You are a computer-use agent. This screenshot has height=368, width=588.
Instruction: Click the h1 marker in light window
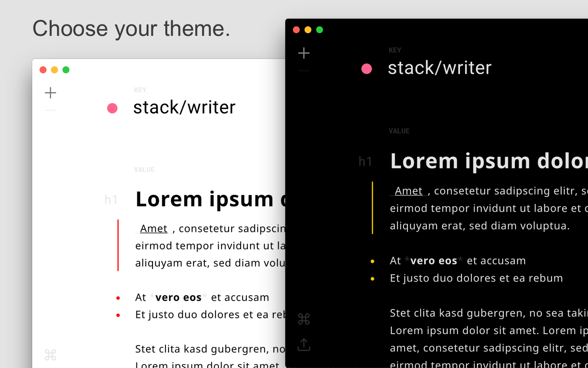click(111, 200)
